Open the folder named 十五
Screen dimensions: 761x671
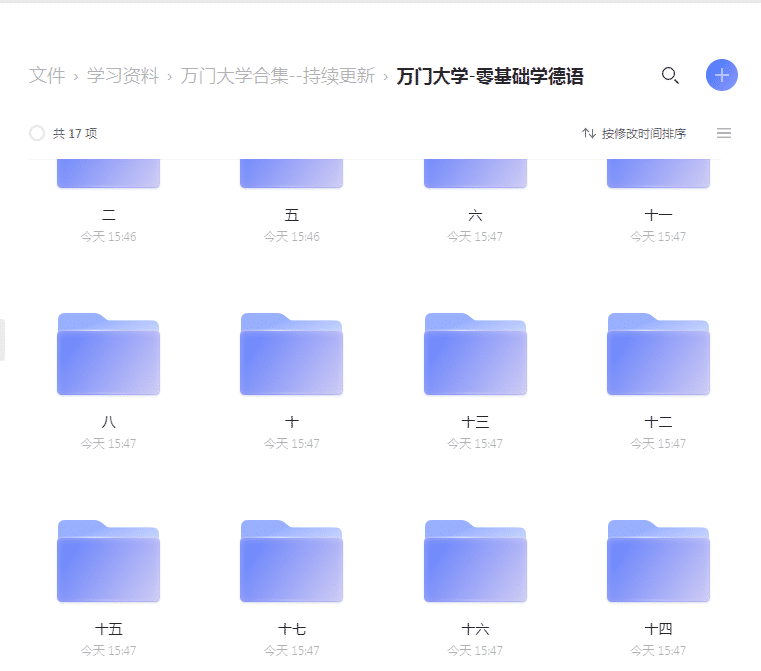tap(108, 562)
